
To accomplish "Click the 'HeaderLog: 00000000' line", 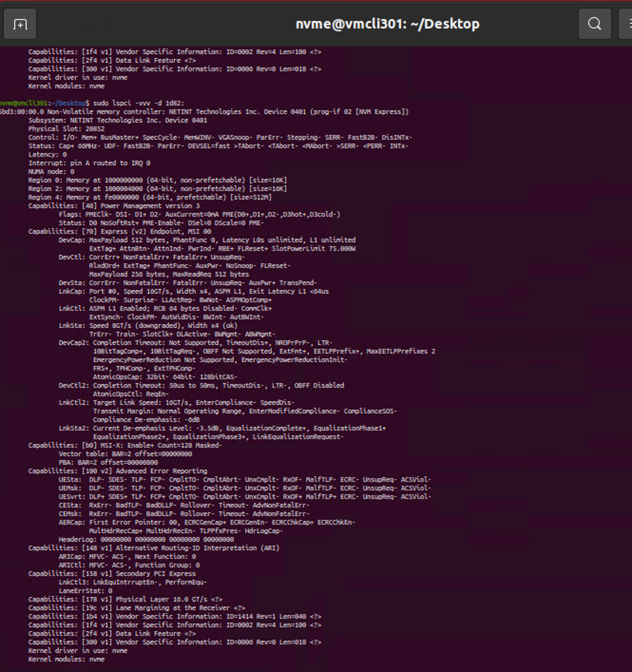I will (147, 541).
